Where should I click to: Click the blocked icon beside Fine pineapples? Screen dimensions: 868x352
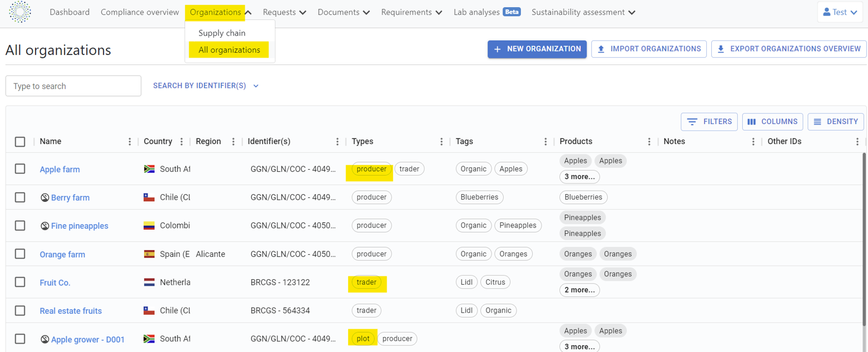[x=45, y=226]
